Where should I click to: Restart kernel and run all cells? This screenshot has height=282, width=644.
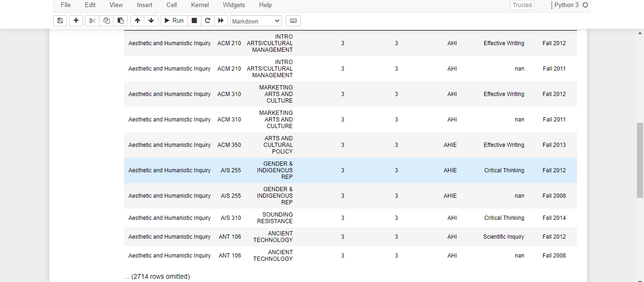click(x=221, y=21)
